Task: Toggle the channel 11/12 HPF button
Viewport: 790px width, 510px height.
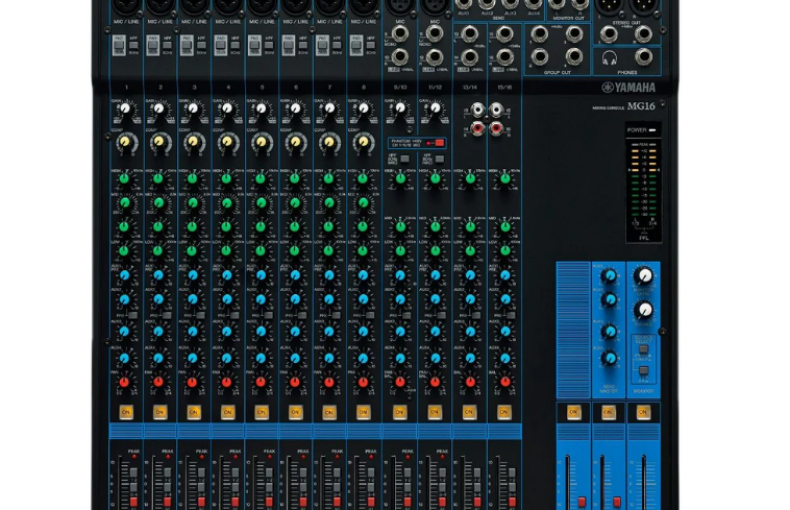Action: 440,159
